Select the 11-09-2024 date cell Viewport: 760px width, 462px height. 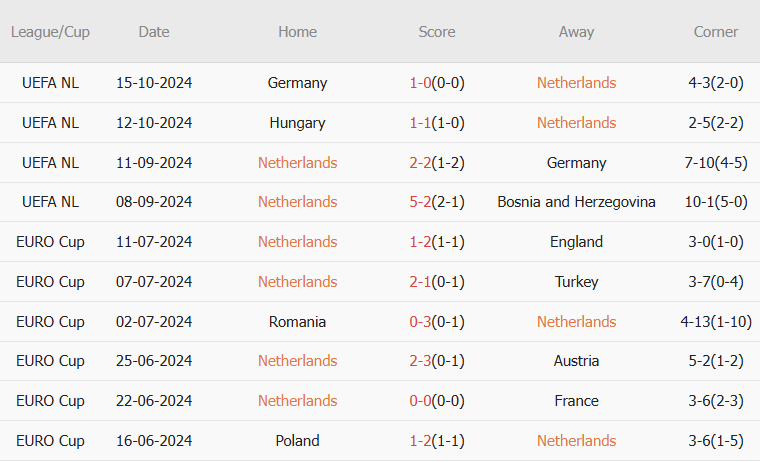[154, 163]
